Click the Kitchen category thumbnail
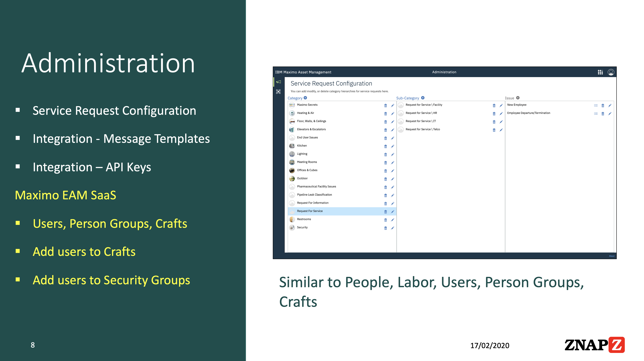Viewport: 644px width, 361px height. point(292,146)
